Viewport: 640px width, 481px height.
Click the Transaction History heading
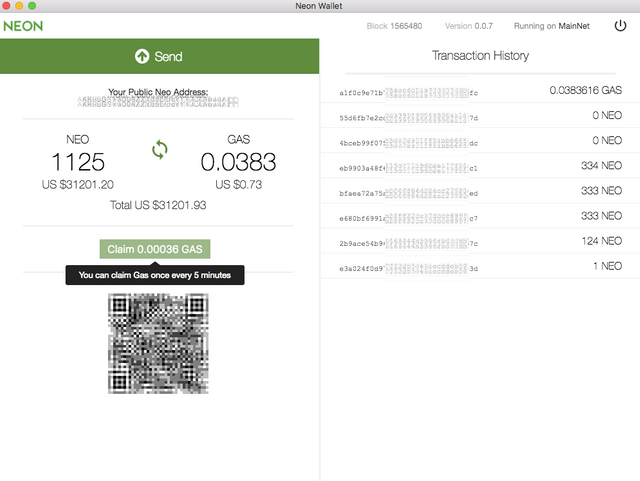click(480, 56)
